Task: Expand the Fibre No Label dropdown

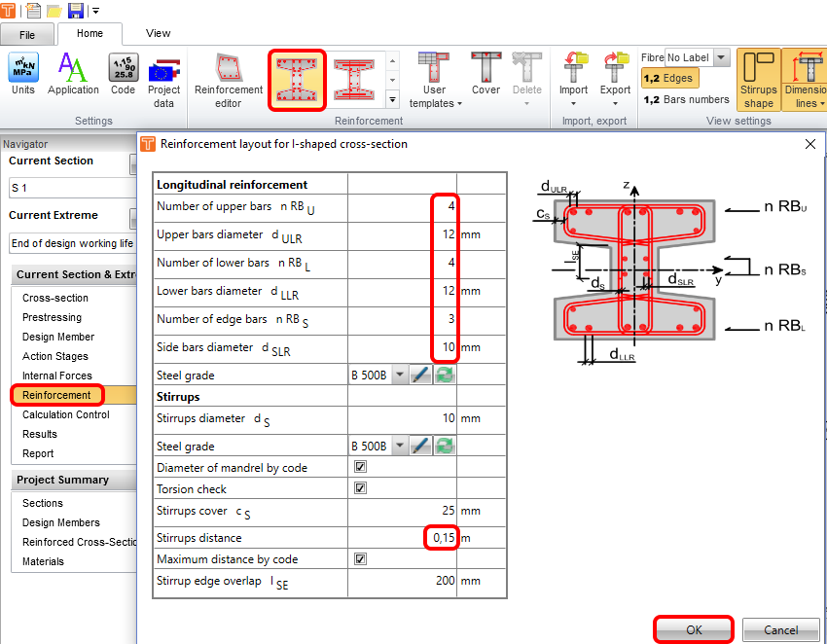Action: click(x=720, y=58)
